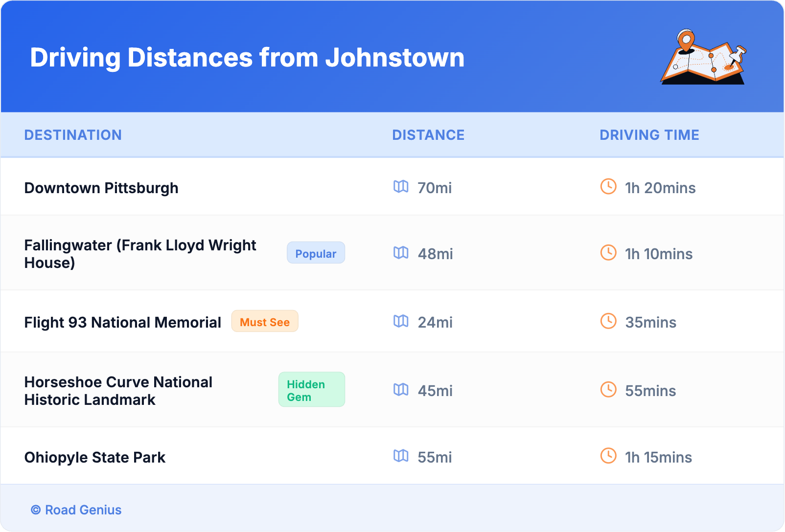Click the clock icon beside 35mins
This screenshot has height=532, width=785.
coord(608,321)
